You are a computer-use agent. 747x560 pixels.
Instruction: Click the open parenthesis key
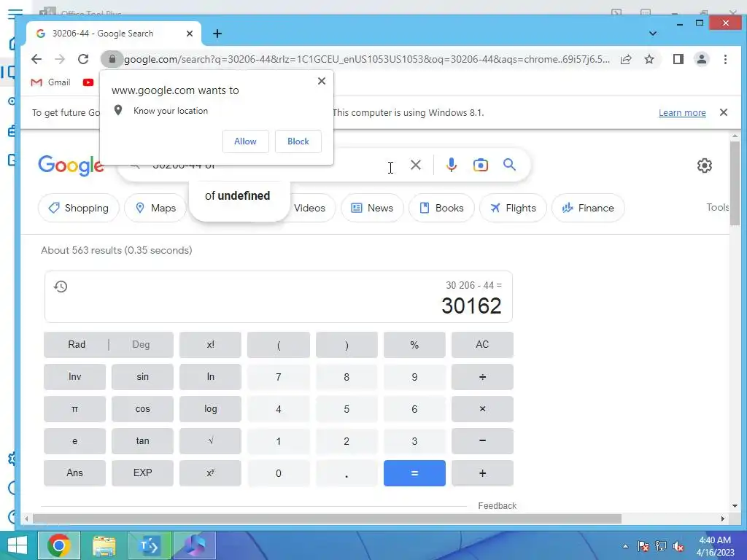pyautogui.click(x=279, y=345)
